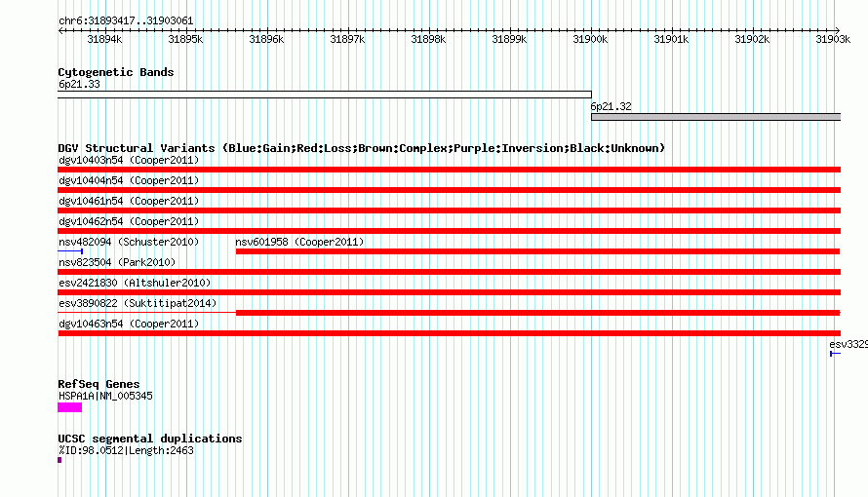Image resolution: width=868 pixels, height=497 pixels.
Task: Select the dgv10463n54 red loss bar
Action: coord(449,333)
